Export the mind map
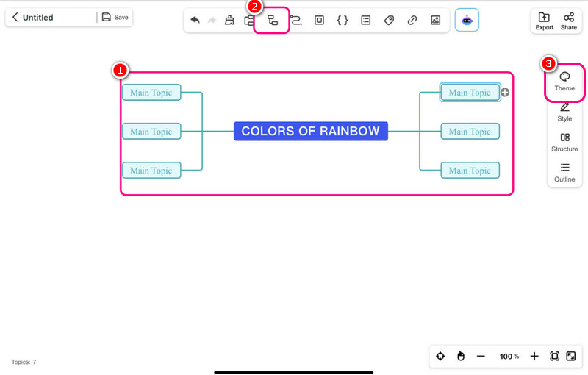The height and width of the screenshot is (375, 588). coord(544,21)
